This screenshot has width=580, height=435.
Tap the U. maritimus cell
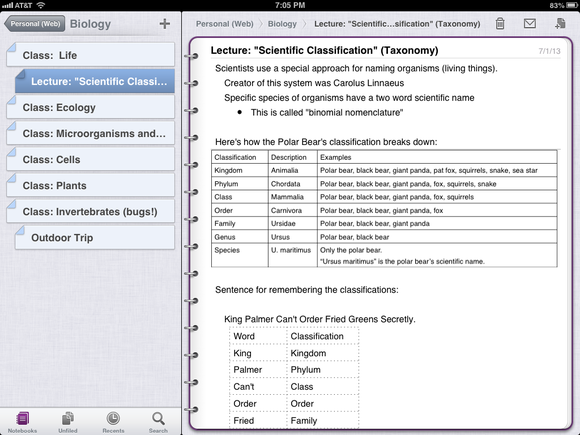(293, 255)
